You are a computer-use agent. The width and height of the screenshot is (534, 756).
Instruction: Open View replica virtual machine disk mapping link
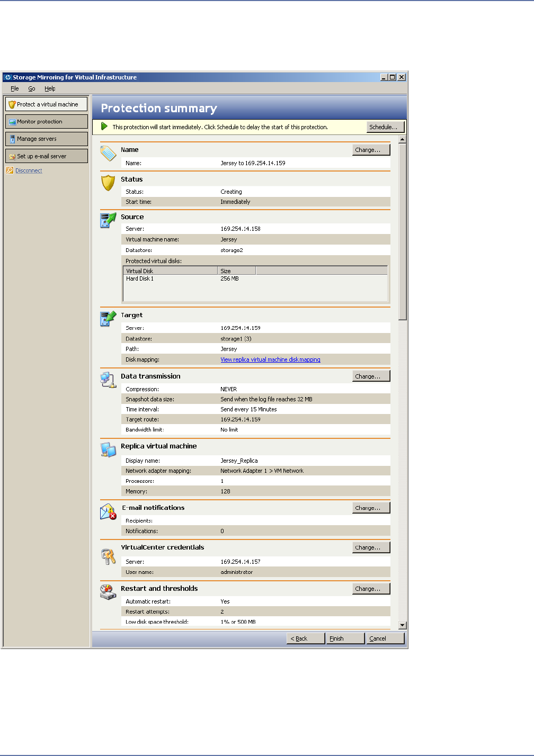click(x=270, y=359)
